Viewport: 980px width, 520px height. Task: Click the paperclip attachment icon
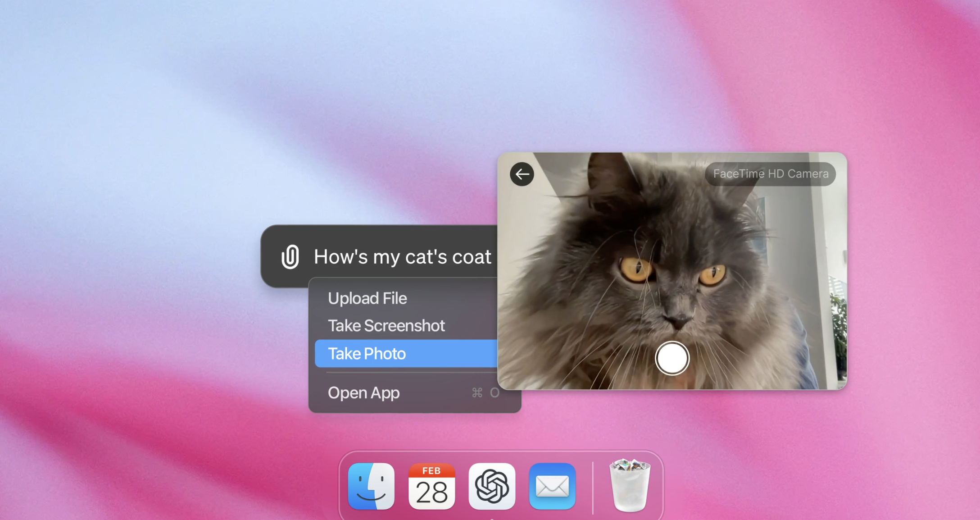point(290,257)
